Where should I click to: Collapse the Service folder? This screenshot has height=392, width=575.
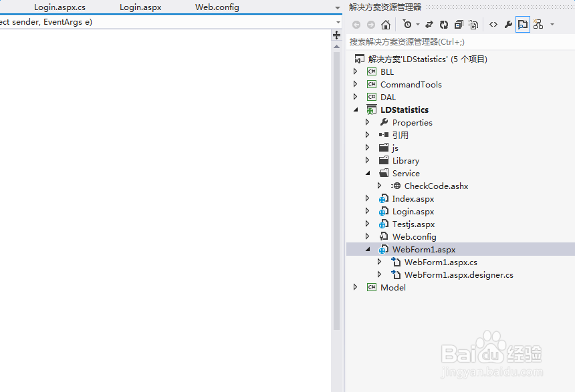pyautogui.click(x=368, y=173)
